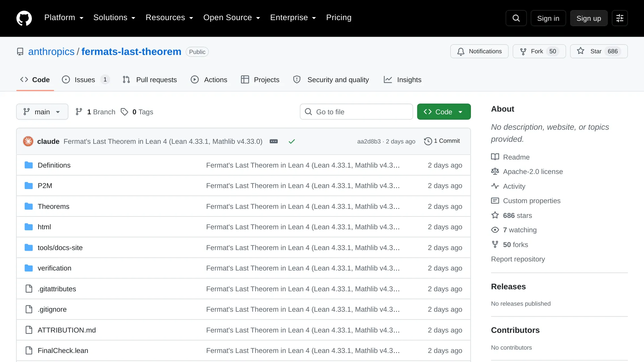Click the Sign in button

tap(548, 18)
